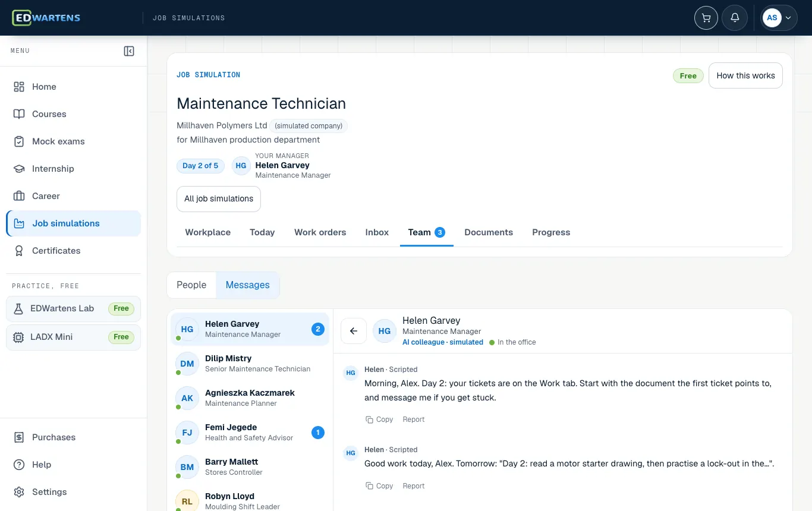The width and height of the screenshot is (812, 511).
Task: Switch to the Workplace tab
Action: (208, 232)
